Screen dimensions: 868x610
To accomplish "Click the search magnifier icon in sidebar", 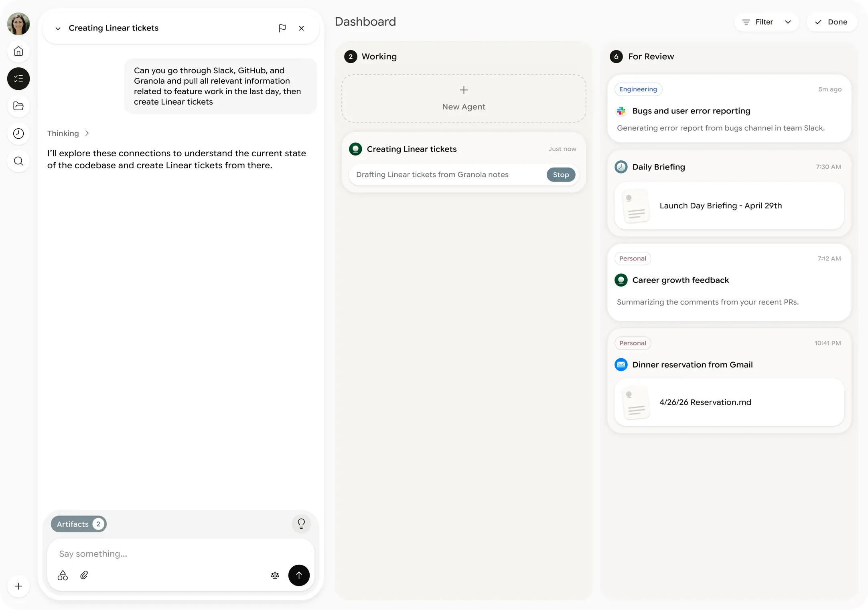I will pos(18,161).
